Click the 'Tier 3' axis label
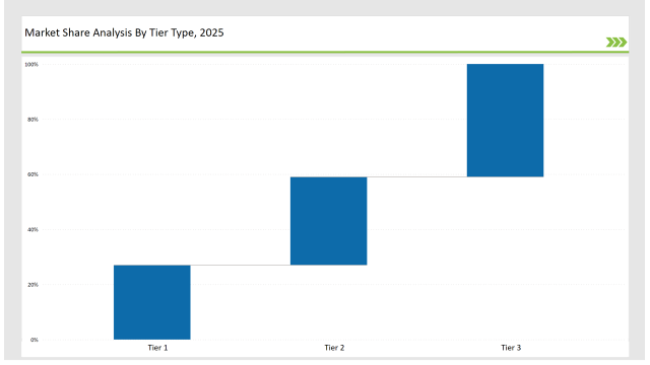This screenshot has height=365, width=650. [511, 348]
